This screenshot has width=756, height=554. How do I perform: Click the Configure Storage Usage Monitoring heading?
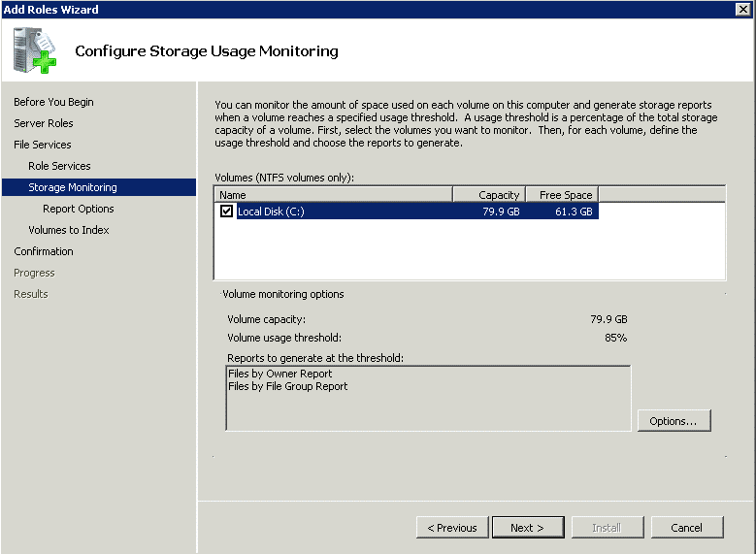point(207,51)
